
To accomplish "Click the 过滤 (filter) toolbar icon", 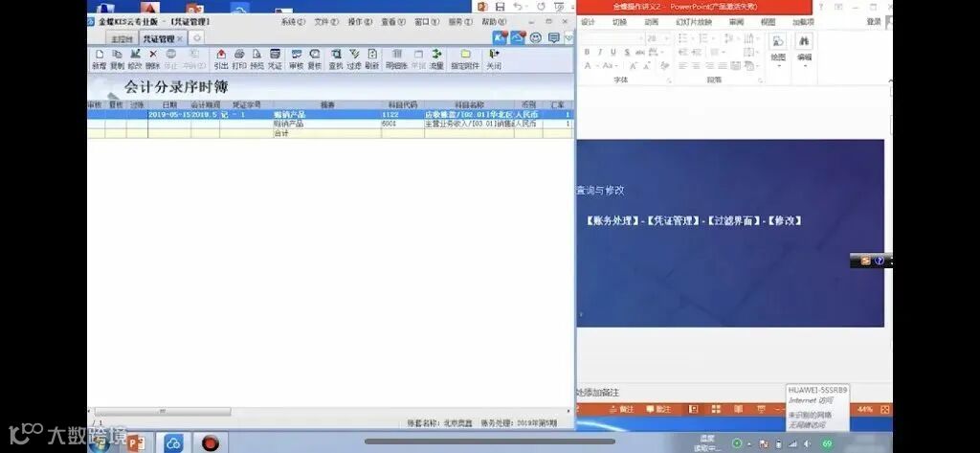I will pyautogui.click(x=354, y=58).
